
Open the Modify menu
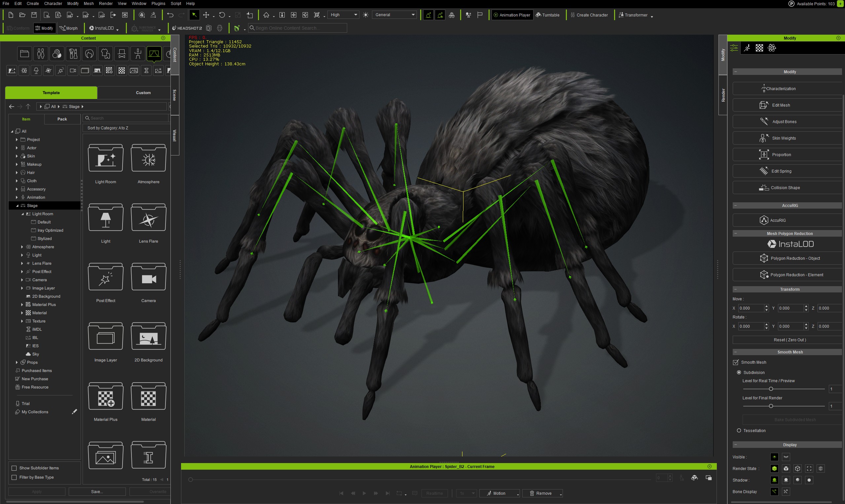(73, 3)
